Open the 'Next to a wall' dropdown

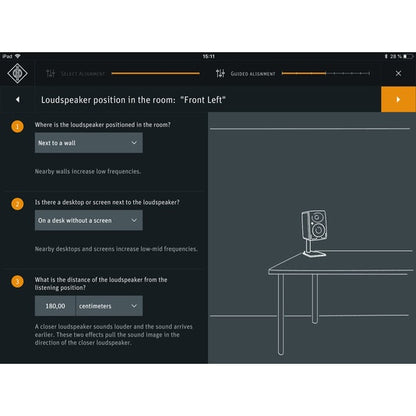pyautogui.click(x=89, y=143)
